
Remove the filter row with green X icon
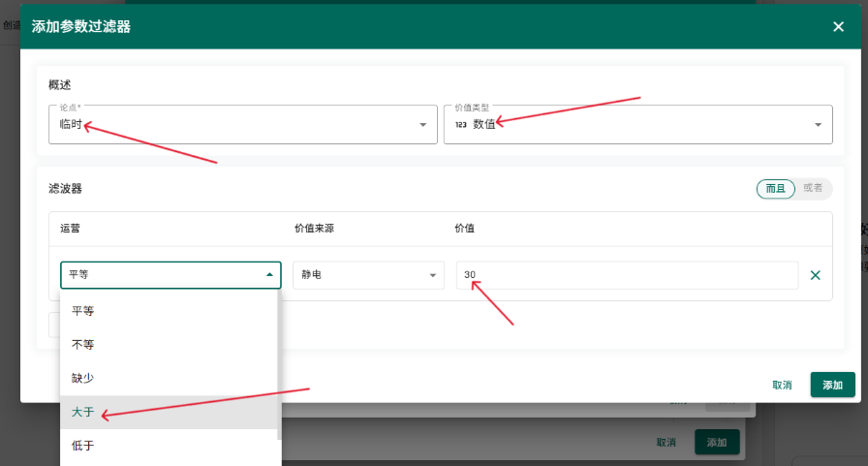tap(815, 275)
